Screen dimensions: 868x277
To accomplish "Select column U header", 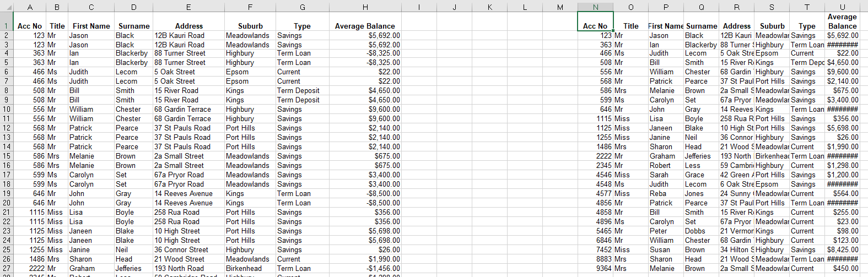I will [842, 7].
